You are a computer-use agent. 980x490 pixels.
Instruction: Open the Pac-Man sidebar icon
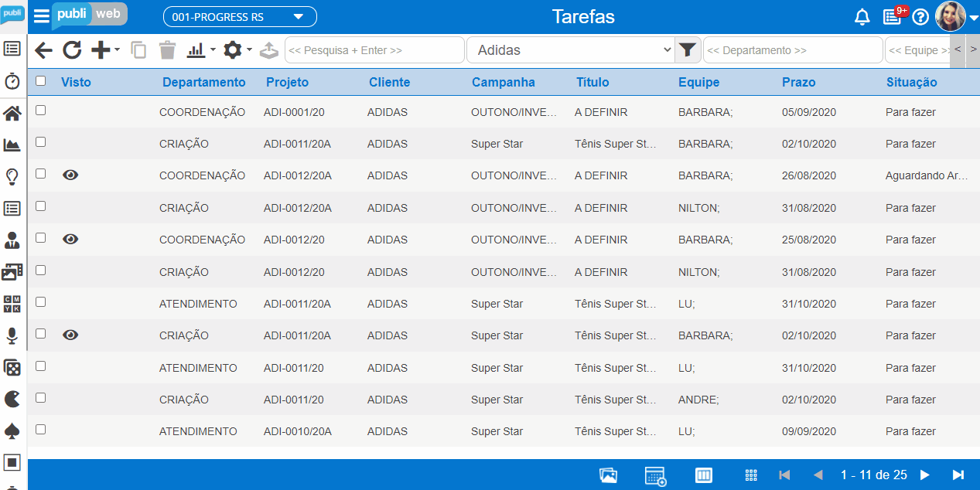[12, 399]
